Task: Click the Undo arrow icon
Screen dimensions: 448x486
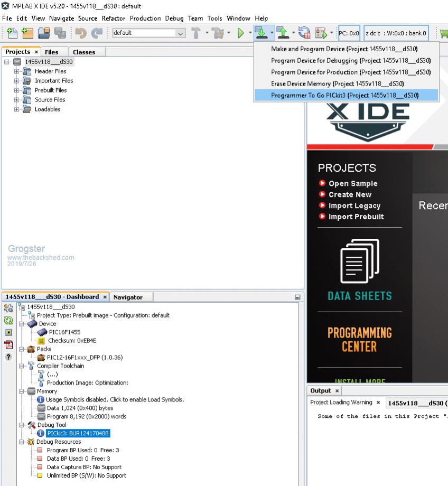Action: pyautogui.click(x=81, y=33)
